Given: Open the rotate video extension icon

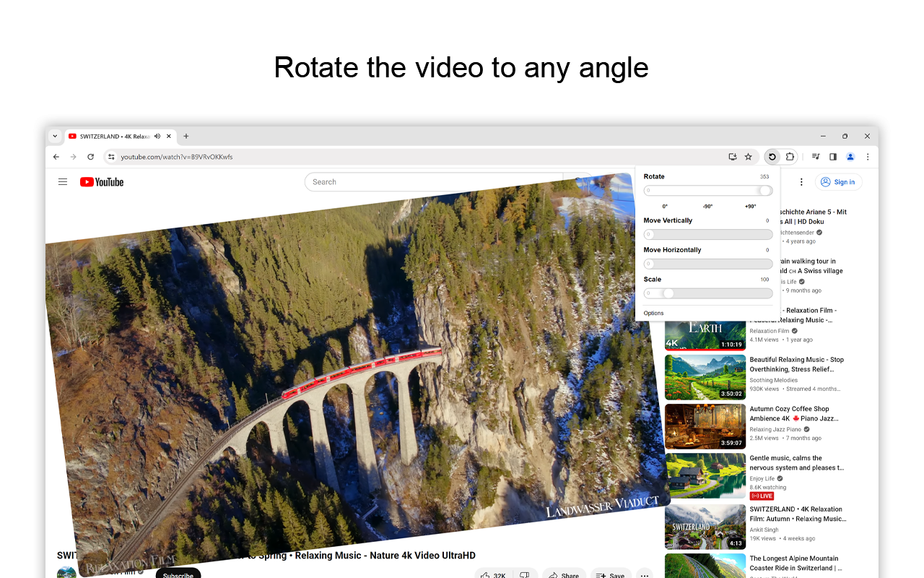Looking at the screenshot, I should click(771, 157).
